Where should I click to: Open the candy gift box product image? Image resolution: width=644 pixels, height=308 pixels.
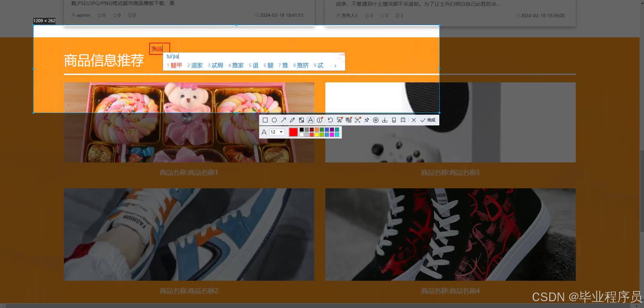click(x=189, y=122)
